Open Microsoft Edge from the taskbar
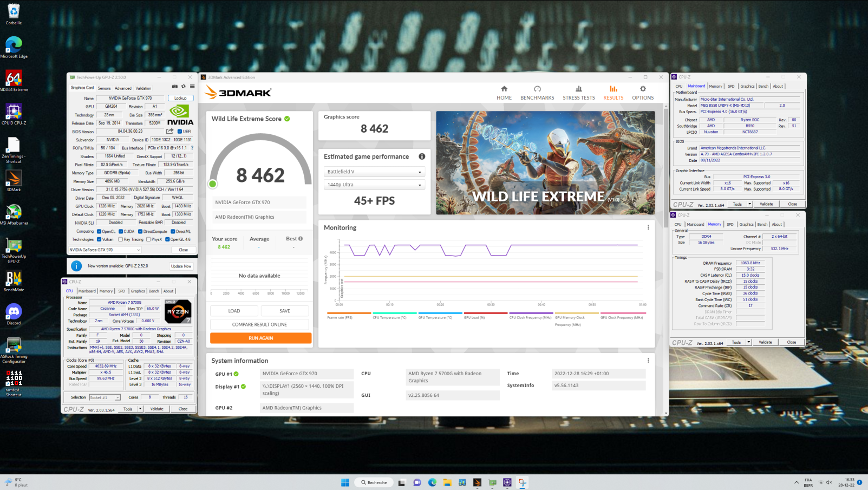This screenshot has height=490, width=868. point(432,482)
